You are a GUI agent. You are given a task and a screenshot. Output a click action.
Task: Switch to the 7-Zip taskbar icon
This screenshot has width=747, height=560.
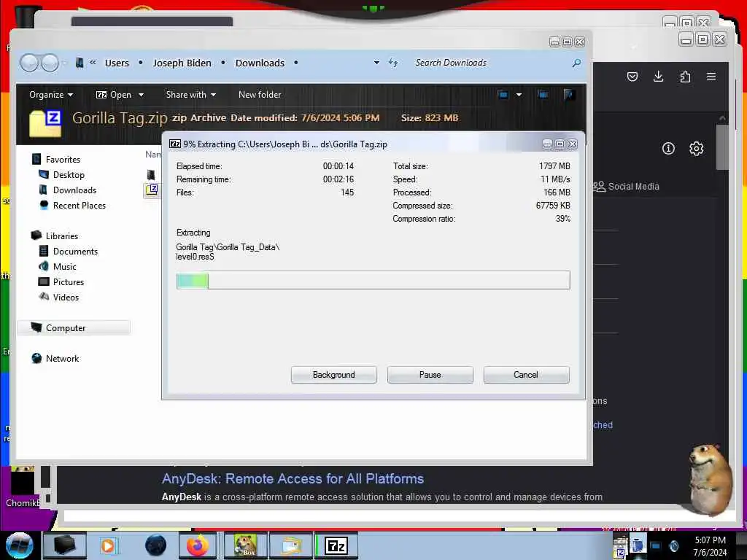336,545
